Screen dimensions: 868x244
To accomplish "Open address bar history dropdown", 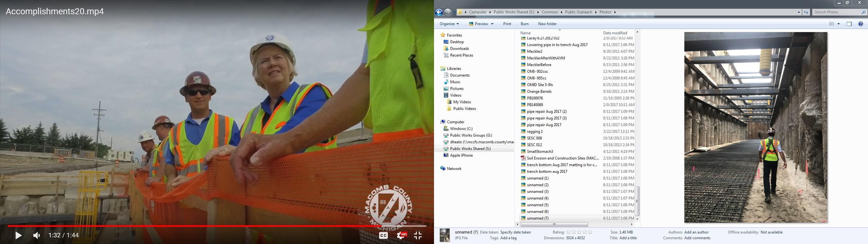I will [799, 12].
